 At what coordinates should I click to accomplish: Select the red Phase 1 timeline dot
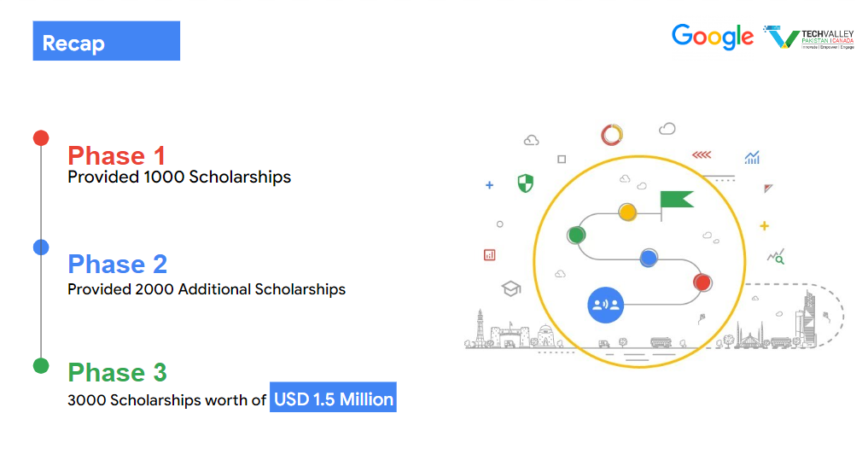[x=40, y=138]
